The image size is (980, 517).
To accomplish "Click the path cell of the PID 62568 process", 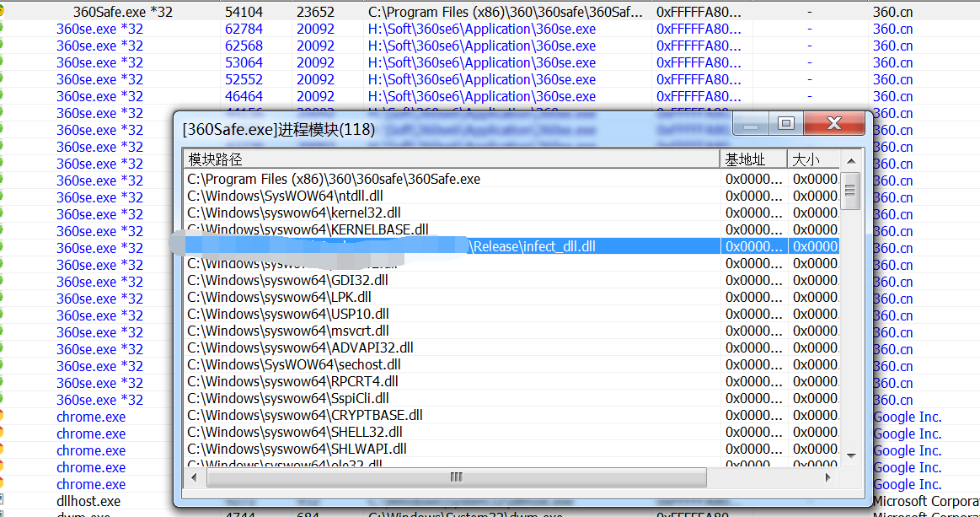I will [482, 46].
